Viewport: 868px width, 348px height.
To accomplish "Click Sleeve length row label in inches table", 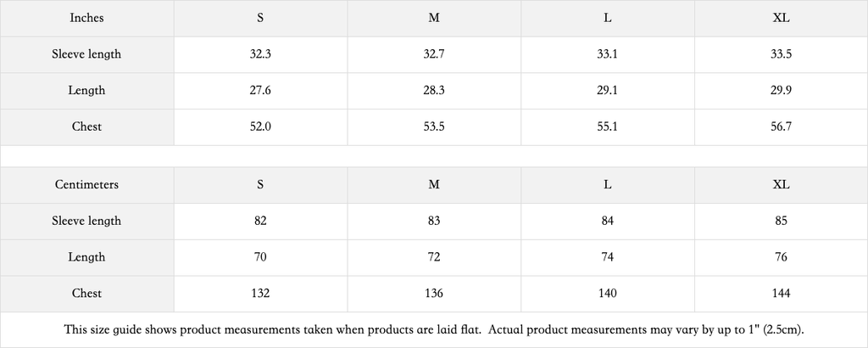I will [87, 55].
